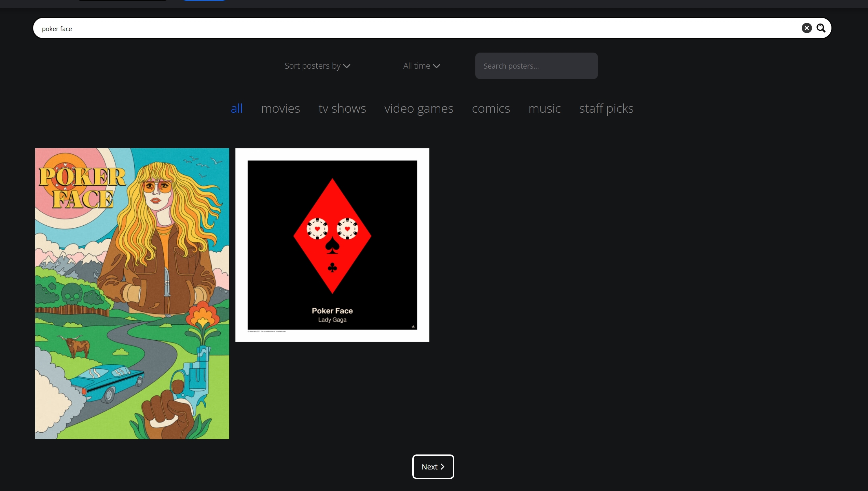This screenshot has width=868, height=491.
Task: Focus the main poker face search field
Action: coord(410,28)
